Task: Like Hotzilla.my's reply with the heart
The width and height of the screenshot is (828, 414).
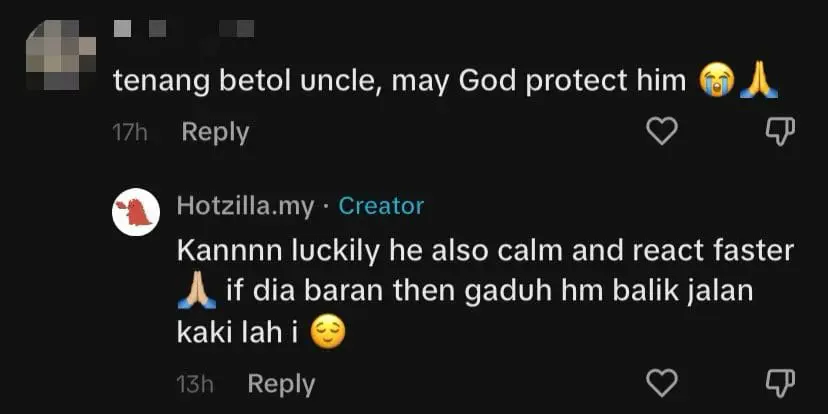Action: [662, 382]
